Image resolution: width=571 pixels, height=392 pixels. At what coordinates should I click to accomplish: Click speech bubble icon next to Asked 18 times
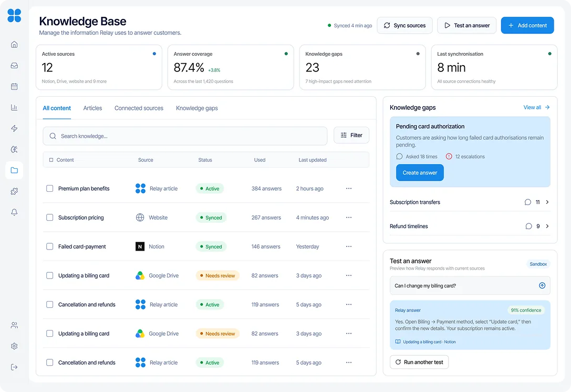click(399, 156)
